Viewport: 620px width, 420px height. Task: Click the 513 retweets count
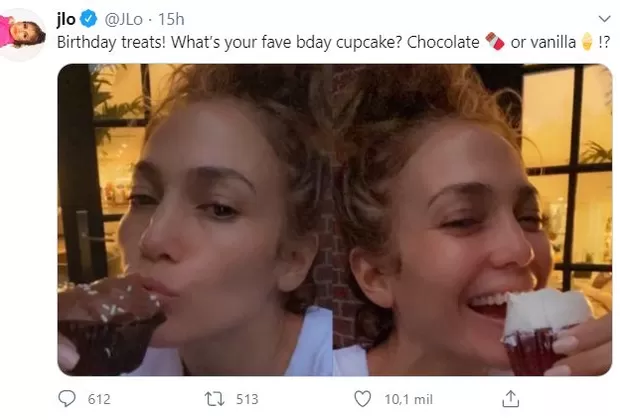pos(246,399)
